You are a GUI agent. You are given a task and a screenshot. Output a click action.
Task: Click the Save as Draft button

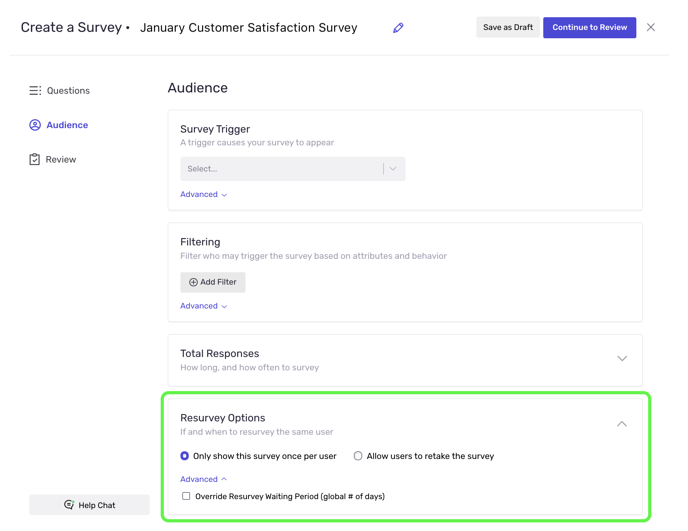pyautogui.click(x=507, y=28)
